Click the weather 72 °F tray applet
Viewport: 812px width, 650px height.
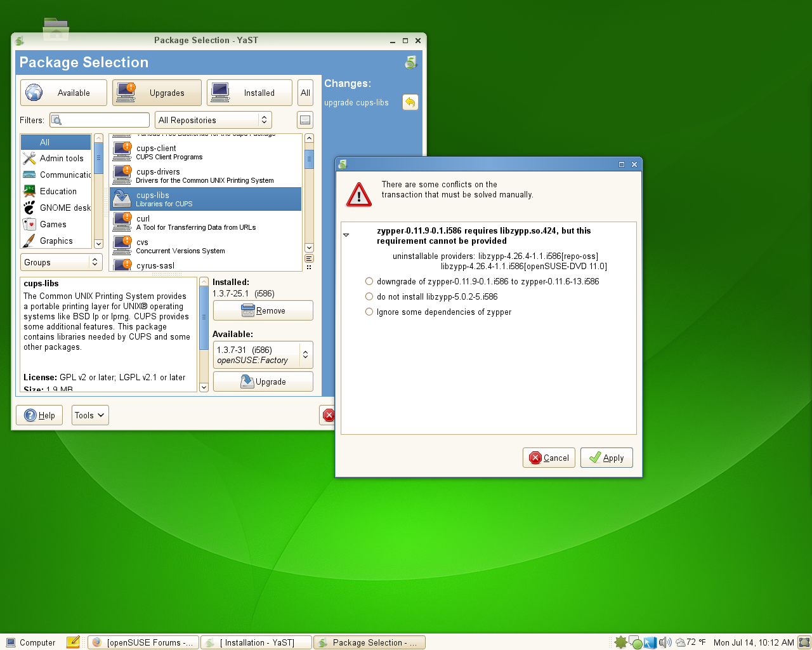pyautogui.click(x=690, y=642)
